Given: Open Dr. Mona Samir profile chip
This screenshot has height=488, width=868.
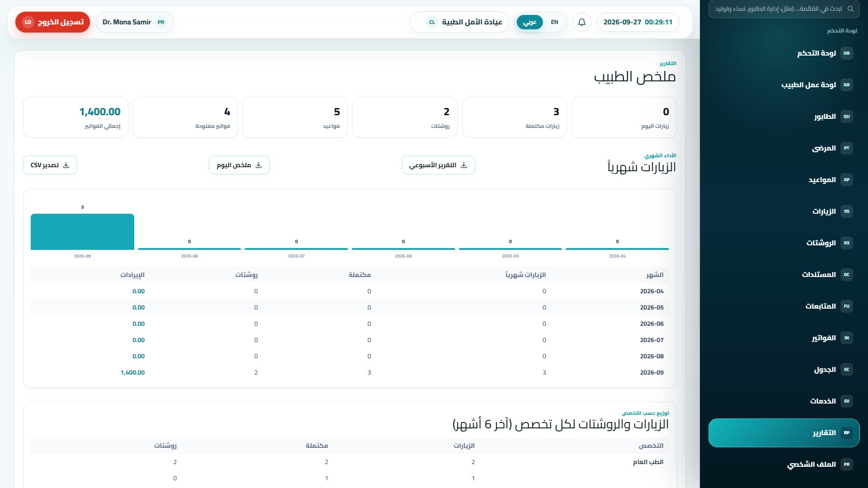Looking at the screenshot, I should (135, 22).
